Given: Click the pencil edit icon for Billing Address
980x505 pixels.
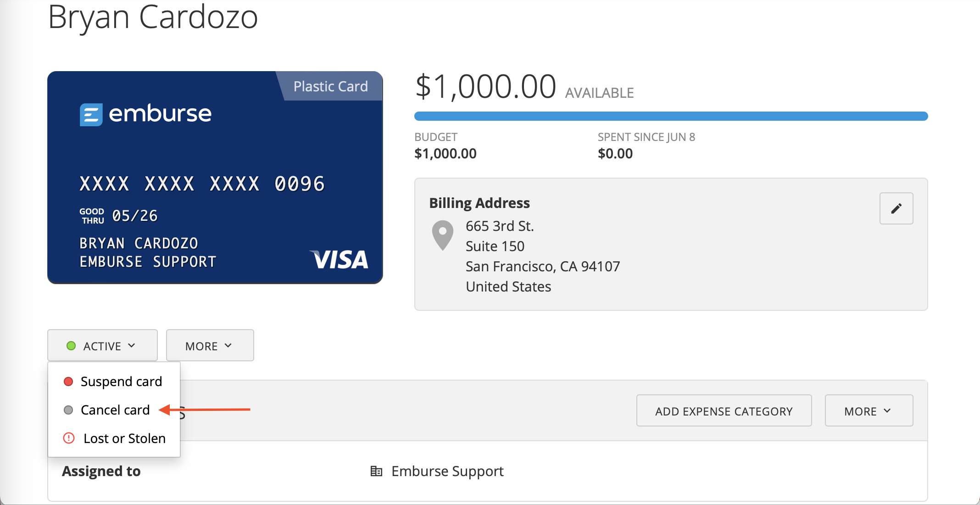Looking at the screenshot, I should [x=896, y=208].
